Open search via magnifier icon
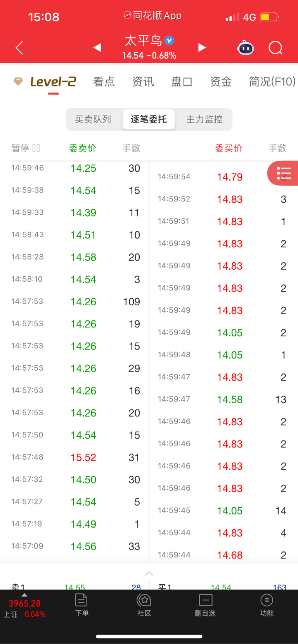Image resolution: width=298 pixels, height=644 pixels. click(x=275, y=48)
